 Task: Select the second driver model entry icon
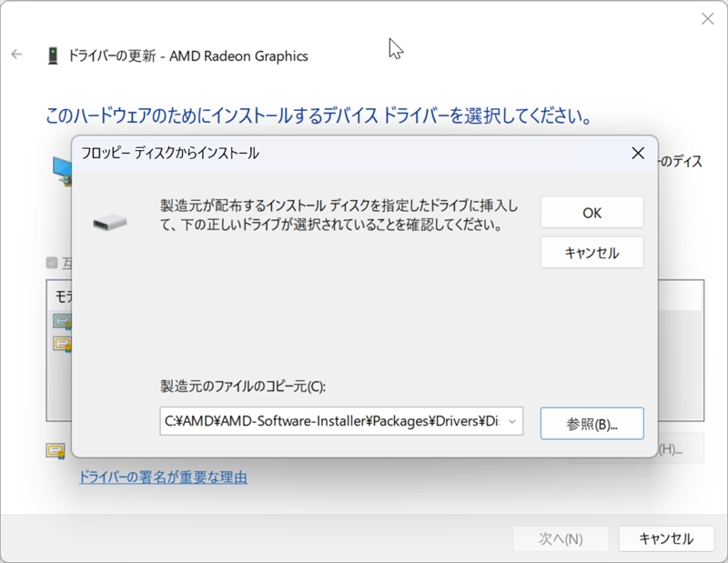(62, 345)
